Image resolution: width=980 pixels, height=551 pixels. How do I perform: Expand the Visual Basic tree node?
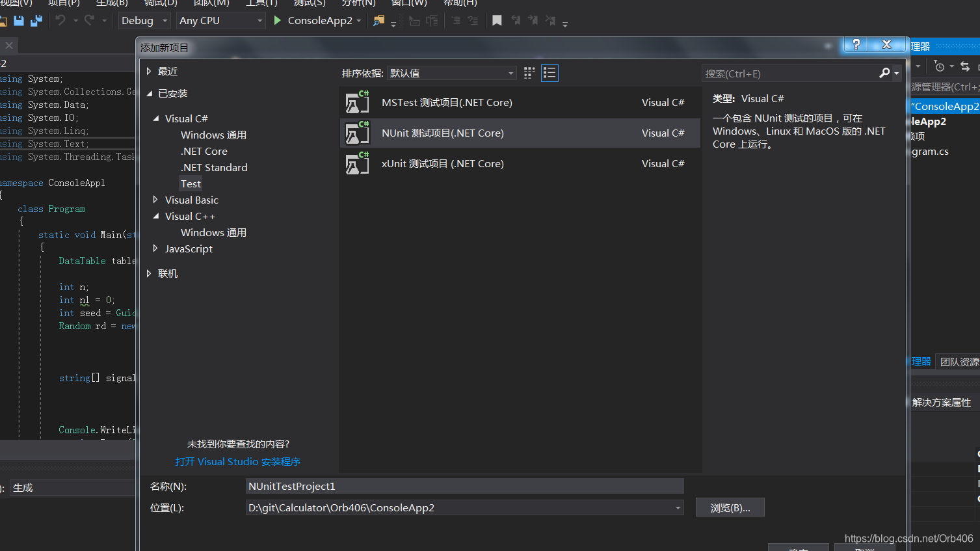point(155,200)
